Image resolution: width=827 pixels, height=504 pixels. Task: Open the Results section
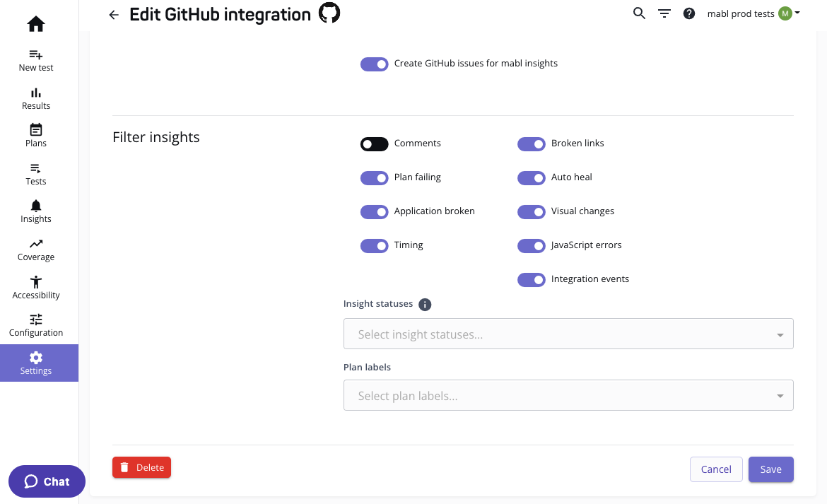coord(36,98)
